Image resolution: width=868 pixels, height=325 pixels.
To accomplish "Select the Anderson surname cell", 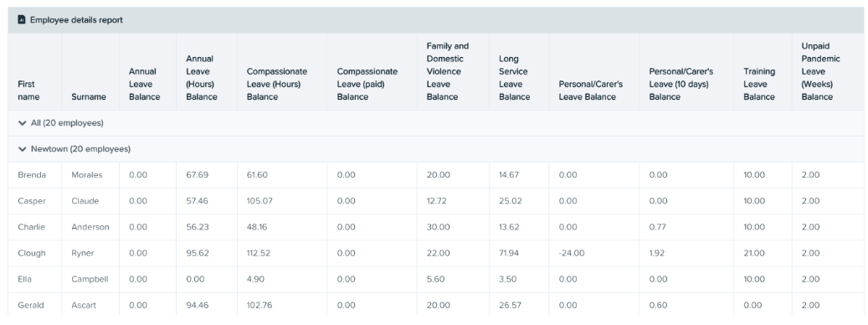I will click(90, 227).
